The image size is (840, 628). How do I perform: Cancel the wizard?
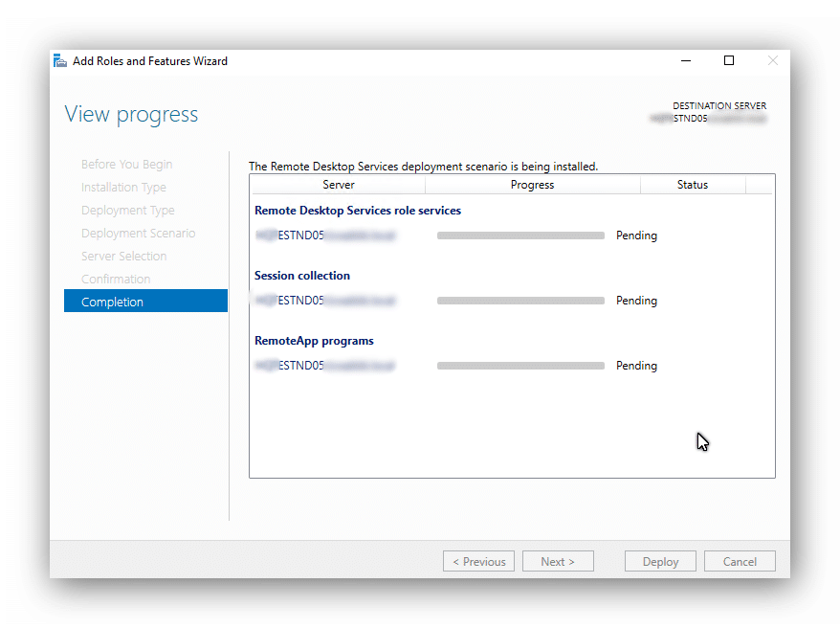(740, 562)
